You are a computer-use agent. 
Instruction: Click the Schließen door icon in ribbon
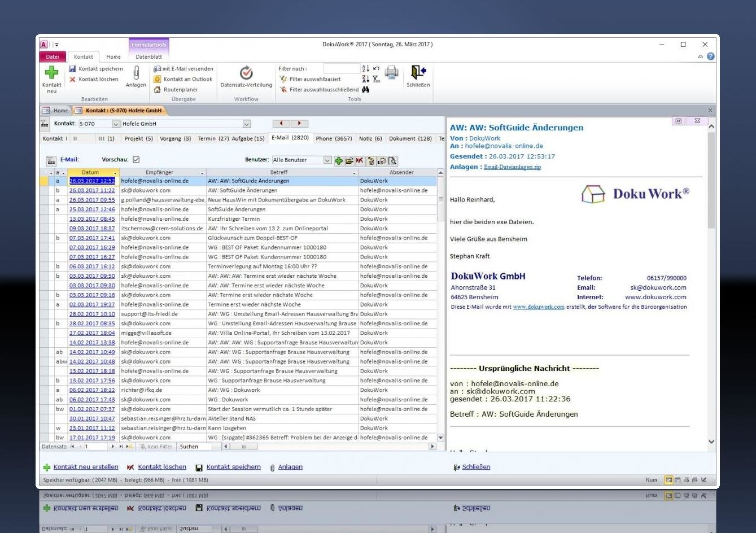tap(418, 72)
